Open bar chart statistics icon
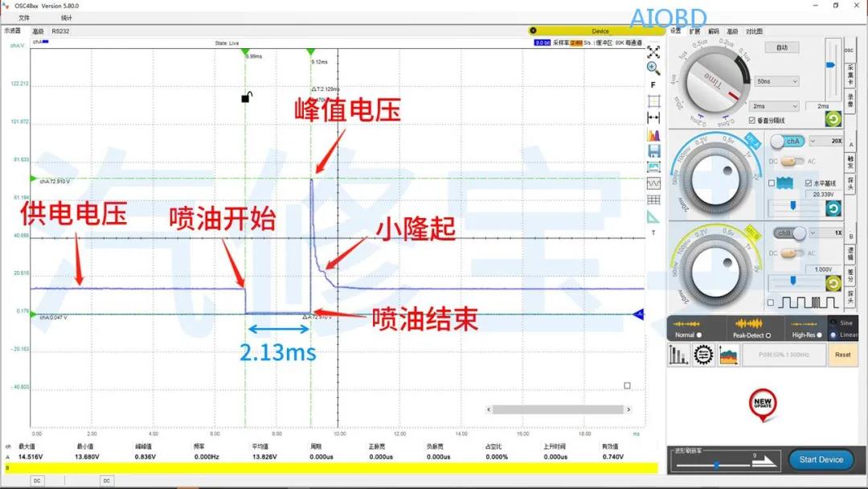This screenshot has width=868, height=489. [678, 355]
